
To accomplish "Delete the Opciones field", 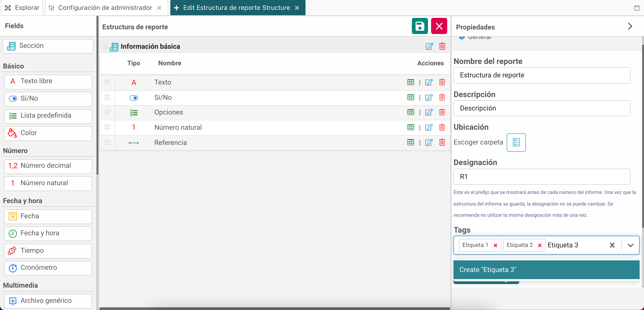I will tap(442, 112).
